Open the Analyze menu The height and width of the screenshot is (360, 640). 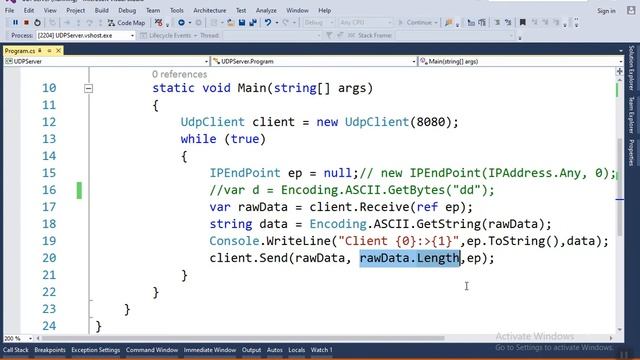[x=266, y=11]
